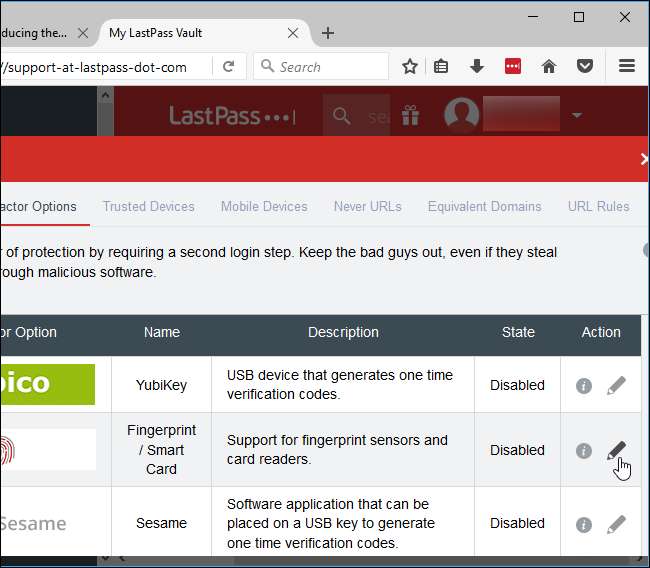Click the YubiKey name cell

(x=161, y=385)
